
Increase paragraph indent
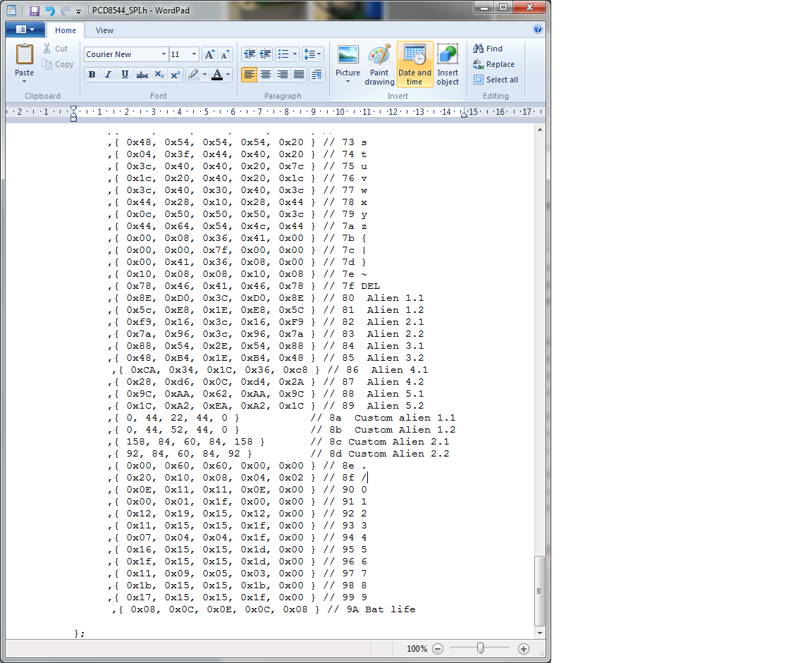(x=266, y=54)
